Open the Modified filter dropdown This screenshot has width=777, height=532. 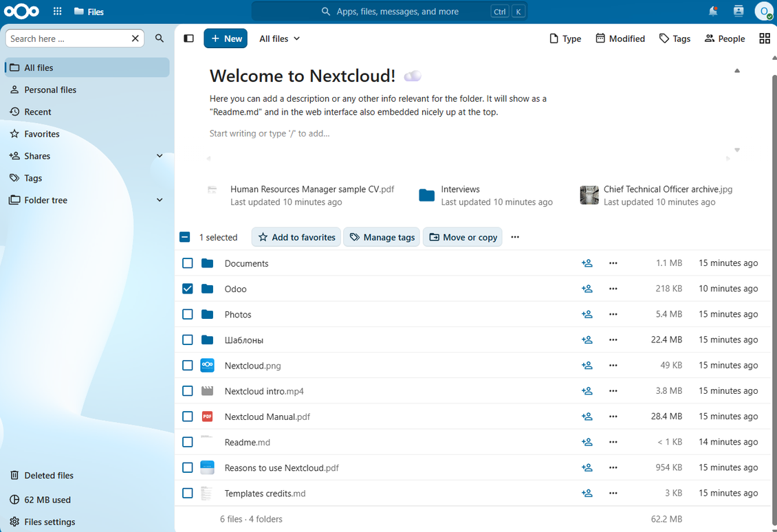click(x=620, y=38)
